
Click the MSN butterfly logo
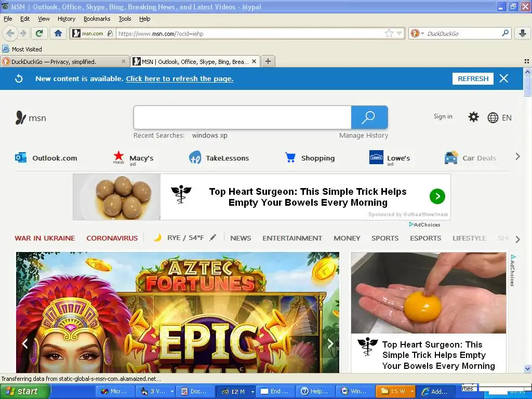click(x=20, y=118)
